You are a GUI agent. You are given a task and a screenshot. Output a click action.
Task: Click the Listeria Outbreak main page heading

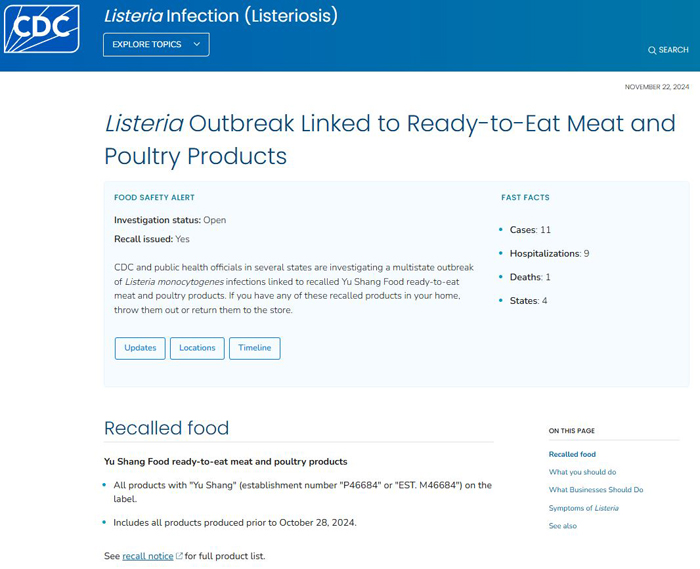click(390, 140)
